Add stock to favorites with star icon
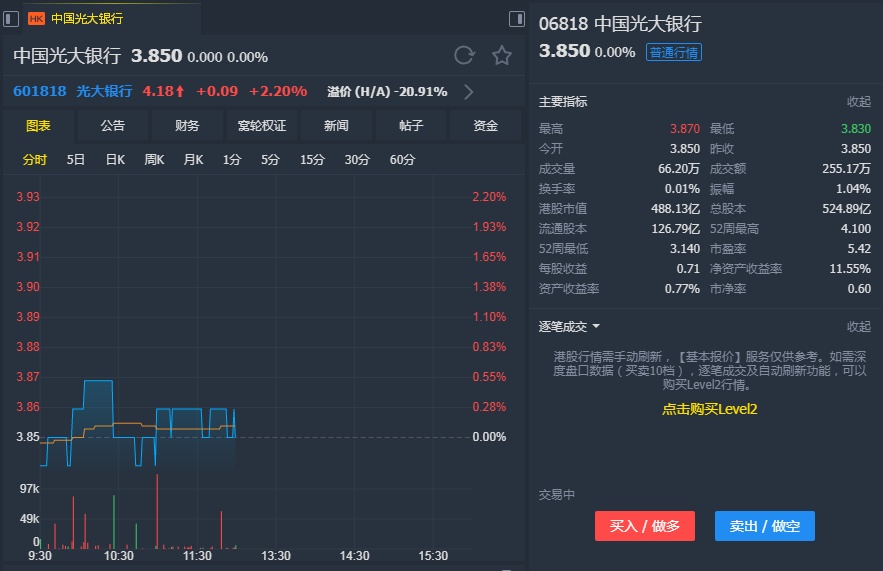Screen dimensions: 883x571 tap(501, 56)
